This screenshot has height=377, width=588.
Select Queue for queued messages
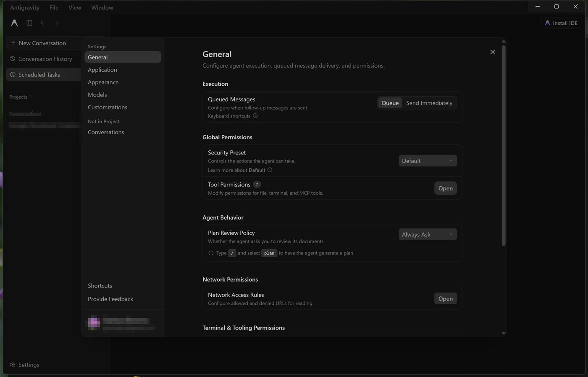click(390, 103)
